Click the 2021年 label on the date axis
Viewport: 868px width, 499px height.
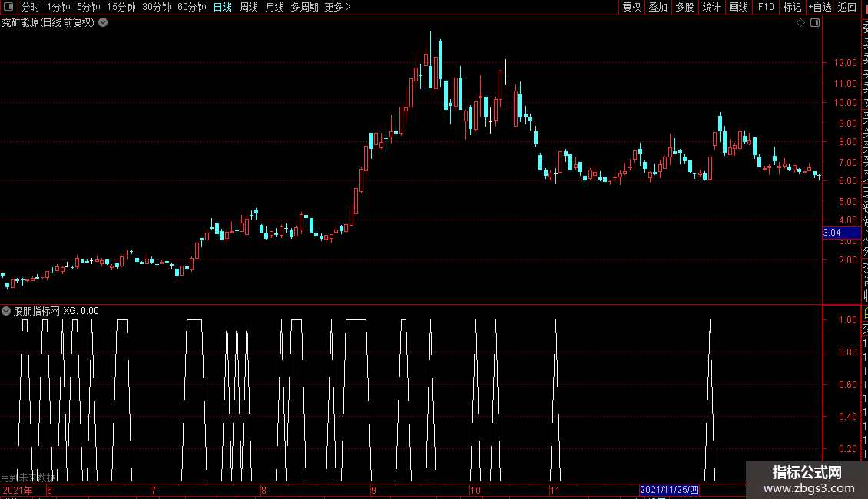click(18, 490)
